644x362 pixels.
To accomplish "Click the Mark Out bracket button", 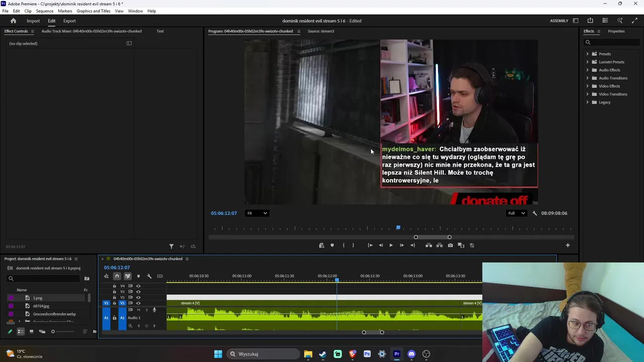I will [353, 245].
